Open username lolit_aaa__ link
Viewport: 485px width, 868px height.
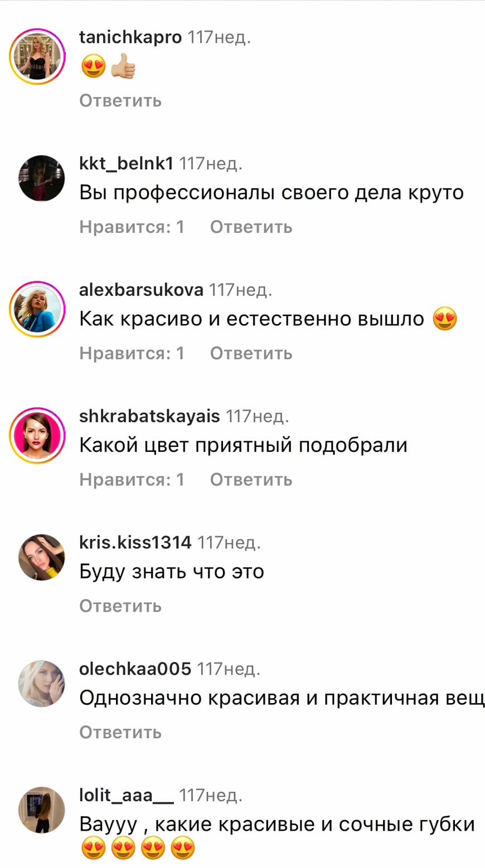[127, 796]
